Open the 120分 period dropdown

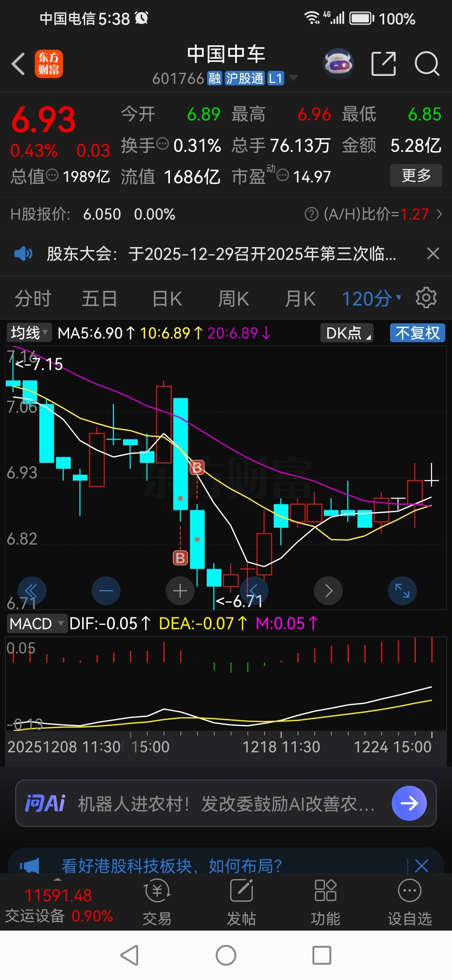[371, 299]
